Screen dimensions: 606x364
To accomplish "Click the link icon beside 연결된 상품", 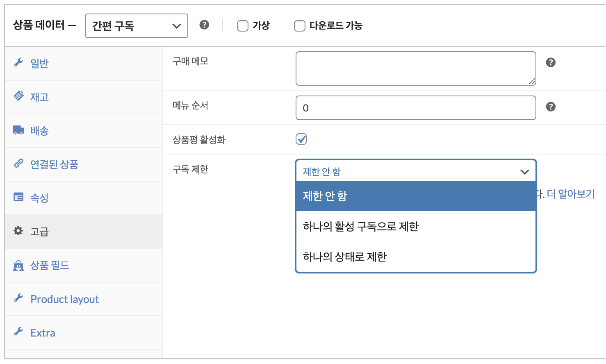I will pyautogui.click(x=18, y=164).
